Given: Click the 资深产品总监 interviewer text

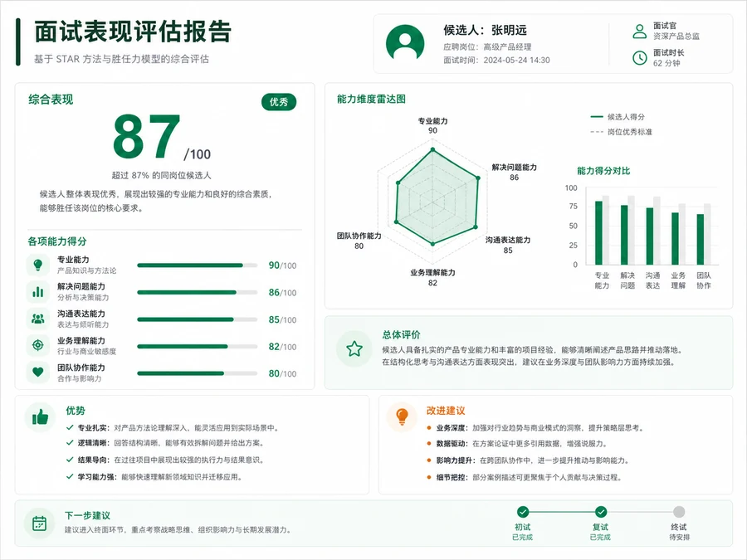Looking at the screenshot, I should tap(676, 37).
